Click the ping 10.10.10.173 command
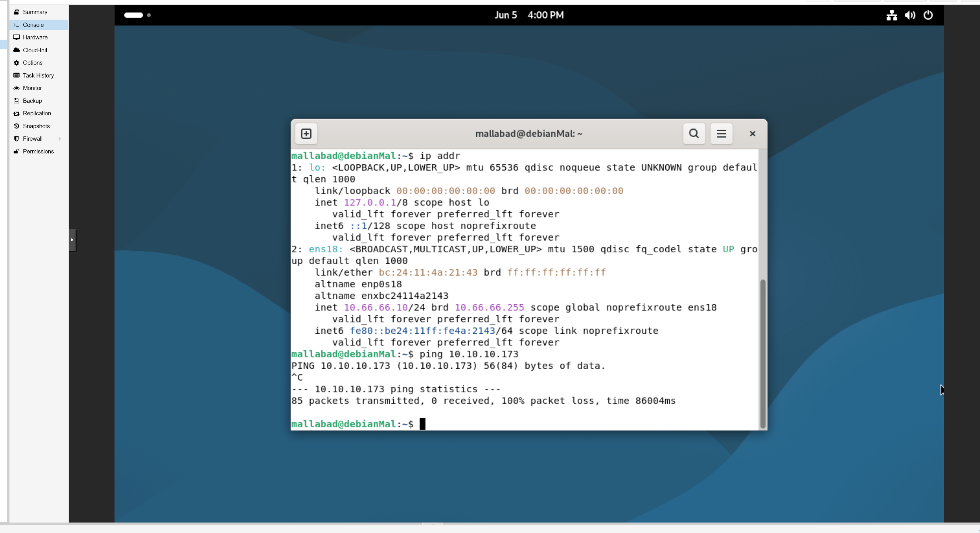The width and height of the screenshot is (980, 533). point(469,354)
